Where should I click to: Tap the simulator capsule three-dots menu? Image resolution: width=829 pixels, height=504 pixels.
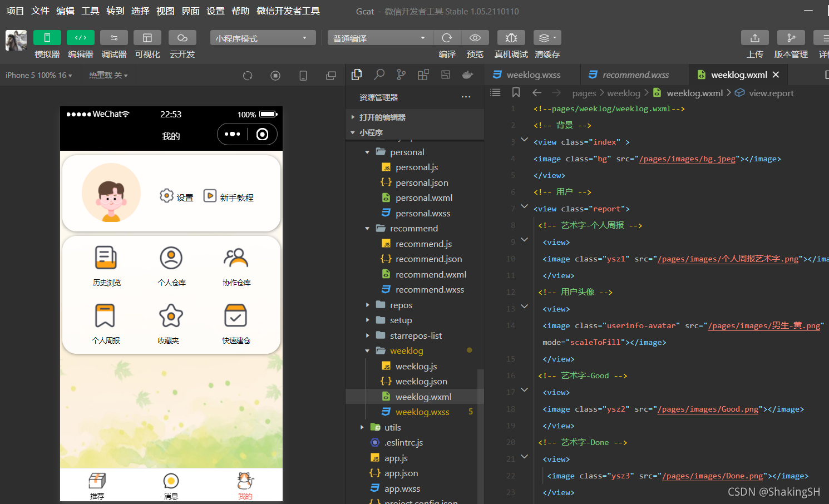point(232,134)
